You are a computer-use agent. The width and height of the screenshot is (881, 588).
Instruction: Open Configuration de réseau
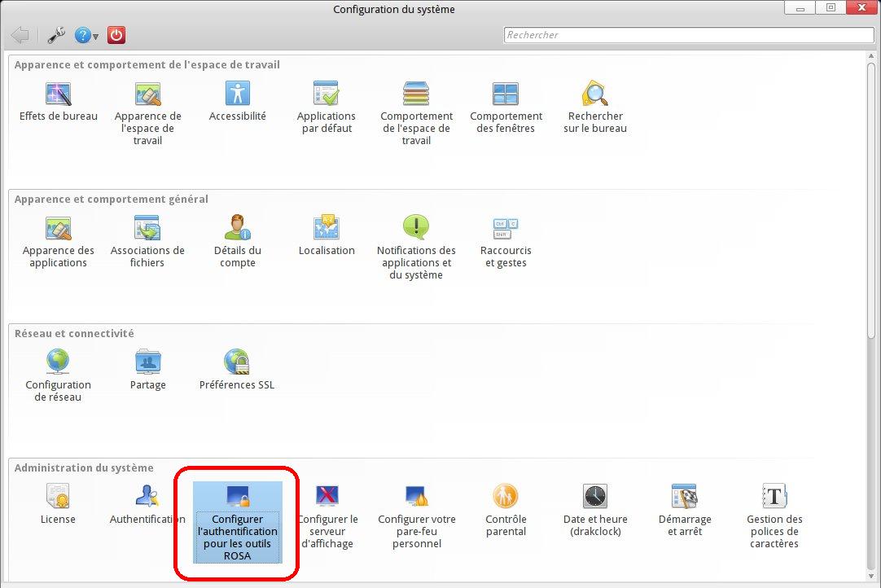pyautogui.click(x=58, y=376)
